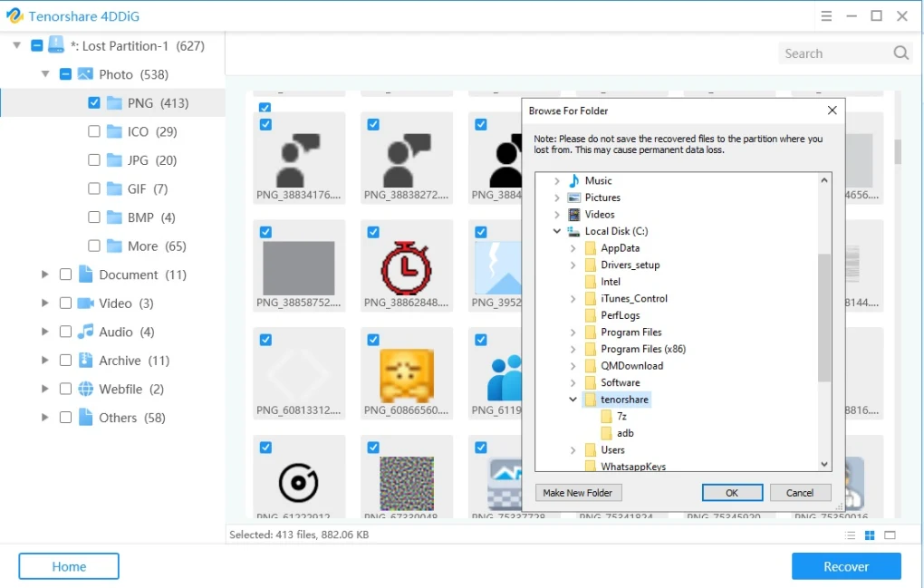Click the Make New Folder button
This screenshot has height=588, width=924.
[x=578, y=493]
